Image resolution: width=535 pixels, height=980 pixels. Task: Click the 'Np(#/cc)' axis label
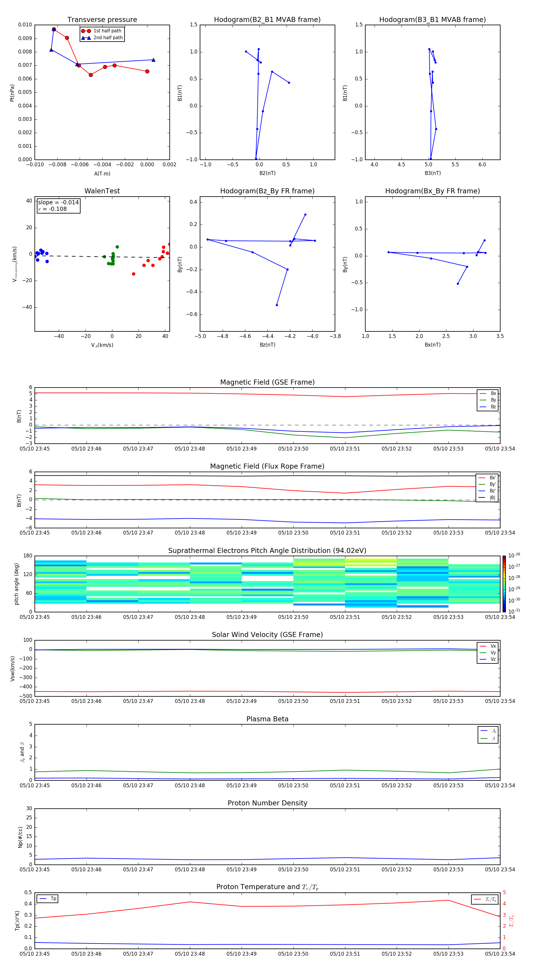(x=20, y=837)
